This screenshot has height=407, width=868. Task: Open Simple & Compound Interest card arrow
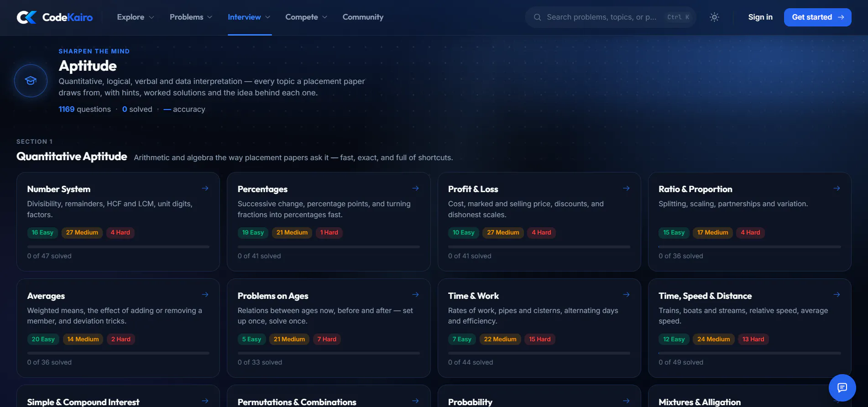click(x=205, y=401)
